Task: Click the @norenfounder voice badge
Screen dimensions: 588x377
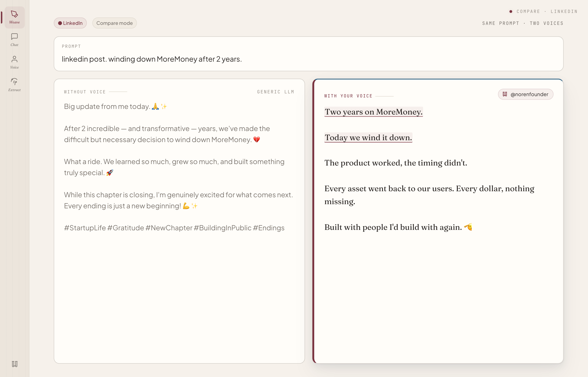Action: coord(526,94)
